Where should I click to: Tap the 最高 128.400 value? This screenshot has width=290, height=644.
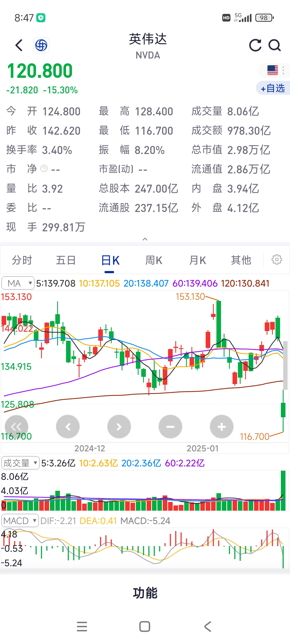(154, 112)
